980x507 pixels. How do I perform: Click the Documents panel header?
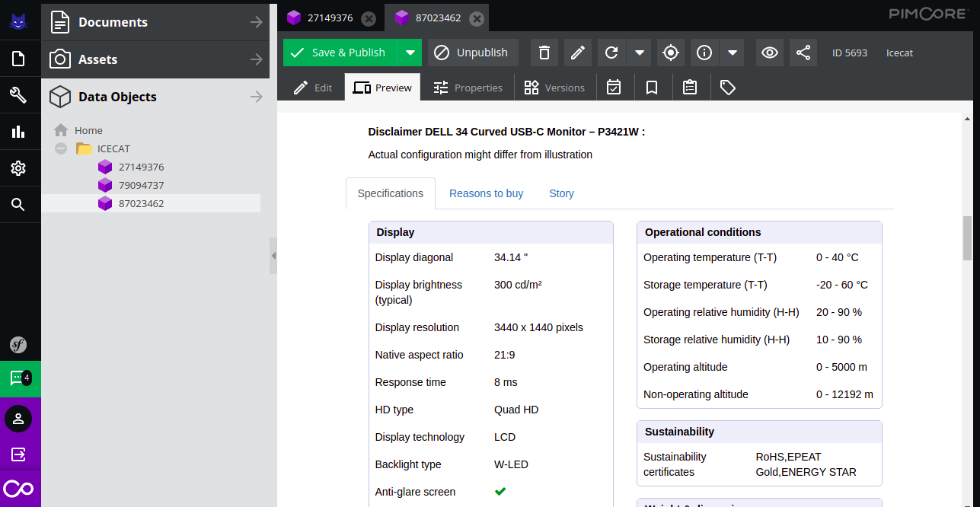click(155, 22)
